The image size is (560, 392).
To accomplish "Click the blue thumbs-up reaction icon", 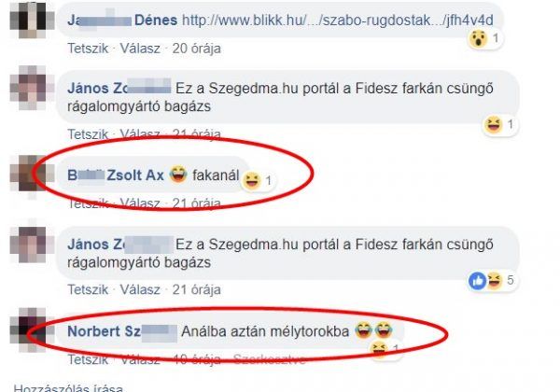I will click(478, 281).
